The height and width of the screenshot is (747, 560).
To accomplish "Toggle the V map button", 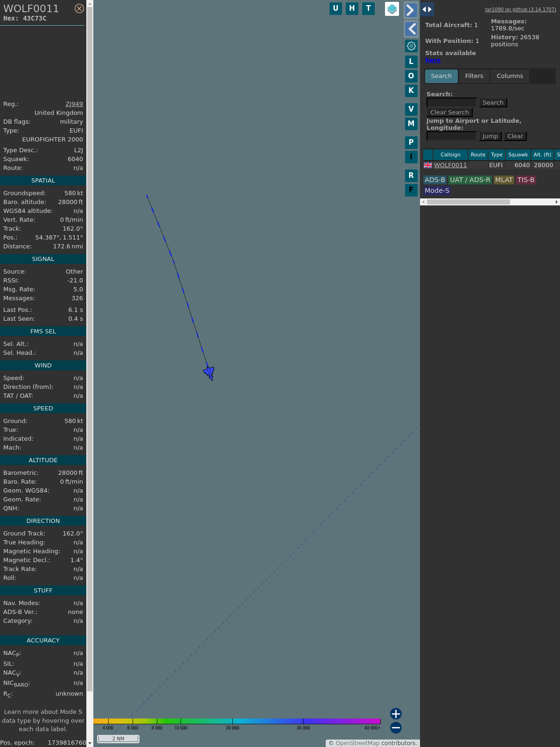I will point(411,109).
